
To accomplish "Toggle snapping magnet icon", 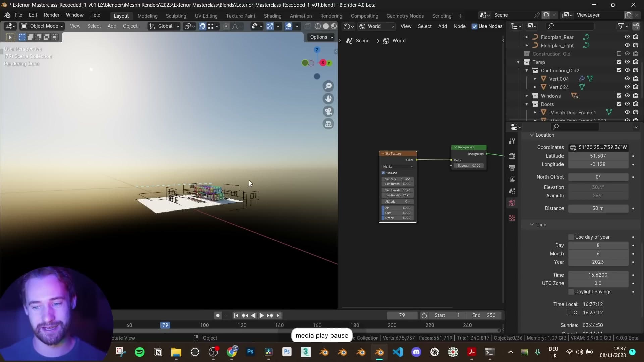I will tap(202, 26).
